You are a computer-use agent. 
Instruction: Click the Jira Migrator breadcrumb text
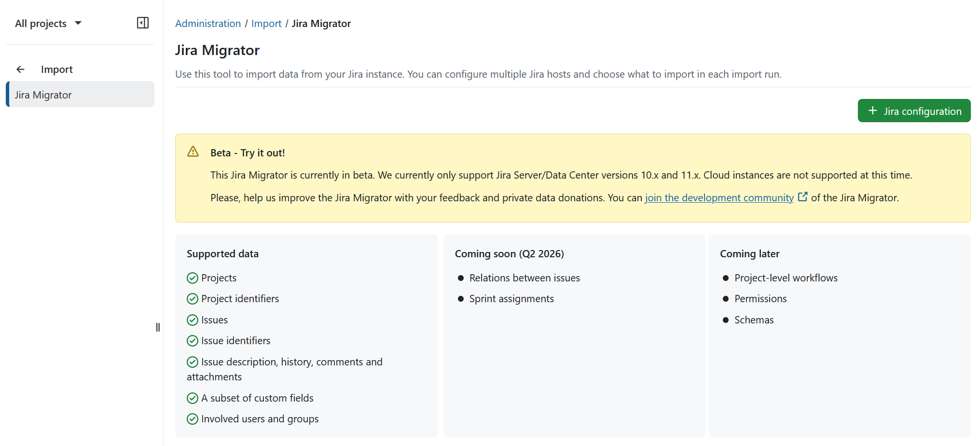coord(321,24)
